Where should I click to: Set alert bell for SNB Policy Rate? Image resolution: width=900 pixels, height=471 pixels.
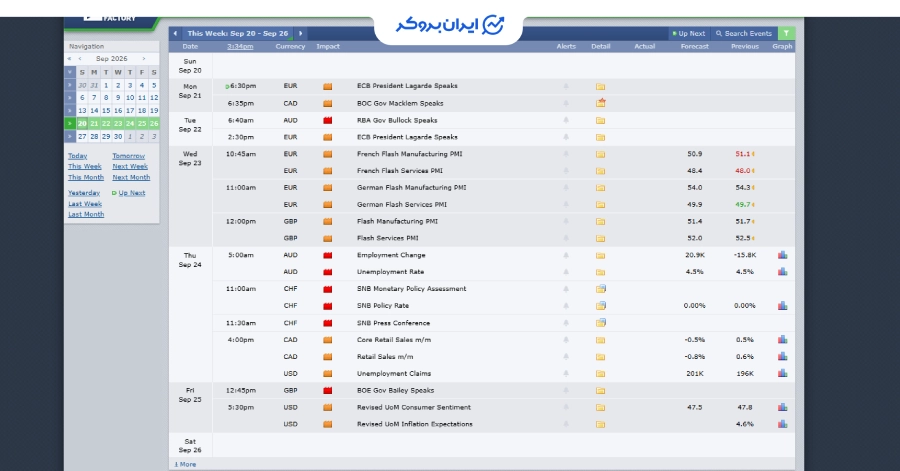coord(566,306)
